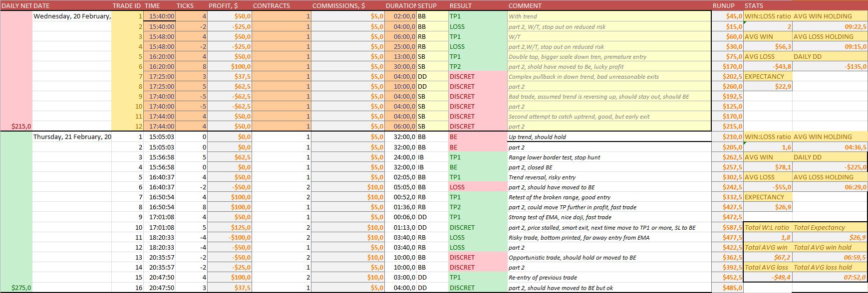The height and width of the screenshot is (293, 868).
Task: Click the 04:36,5 avg win holding value
Action: click(830, 147)
